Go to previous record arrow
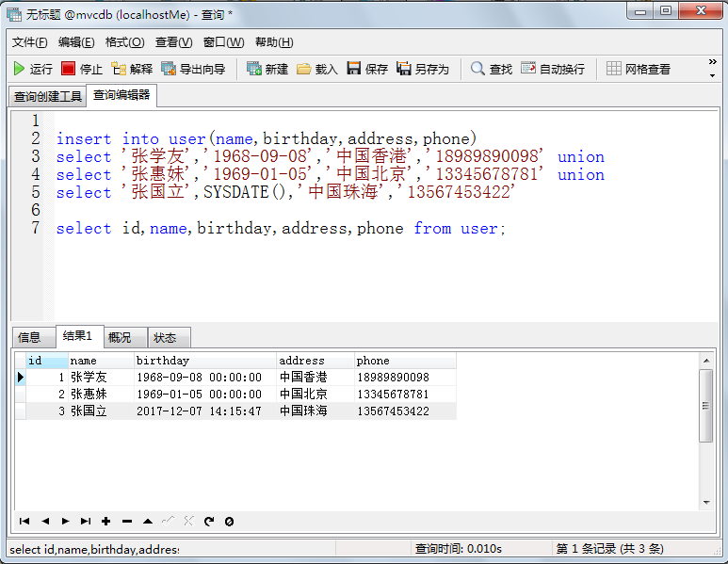Image resolution: width=728 pixels, height=564 pixels. [x=45, y=522]
